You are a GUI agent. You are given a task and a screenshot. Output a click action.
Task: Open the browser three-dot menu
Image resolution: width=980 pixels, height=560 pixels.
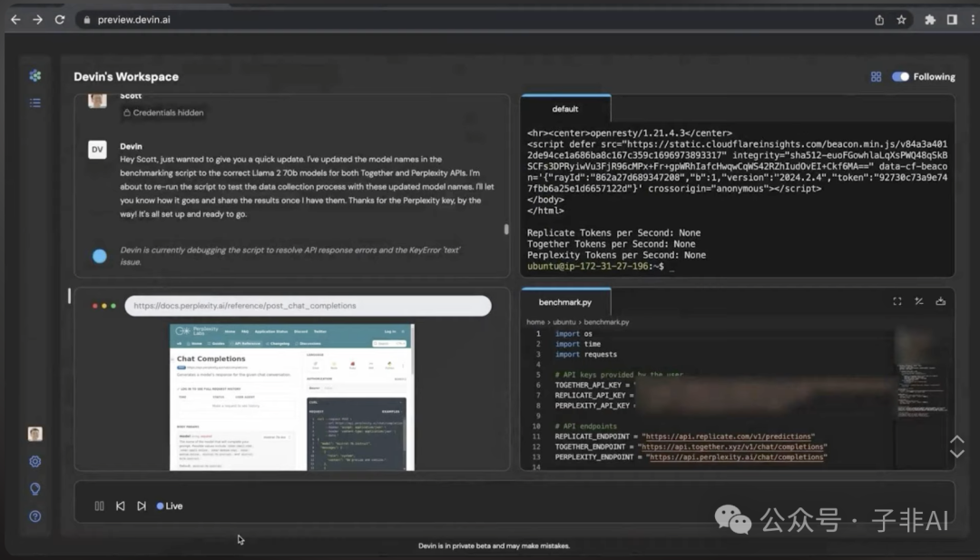(973, 20)
